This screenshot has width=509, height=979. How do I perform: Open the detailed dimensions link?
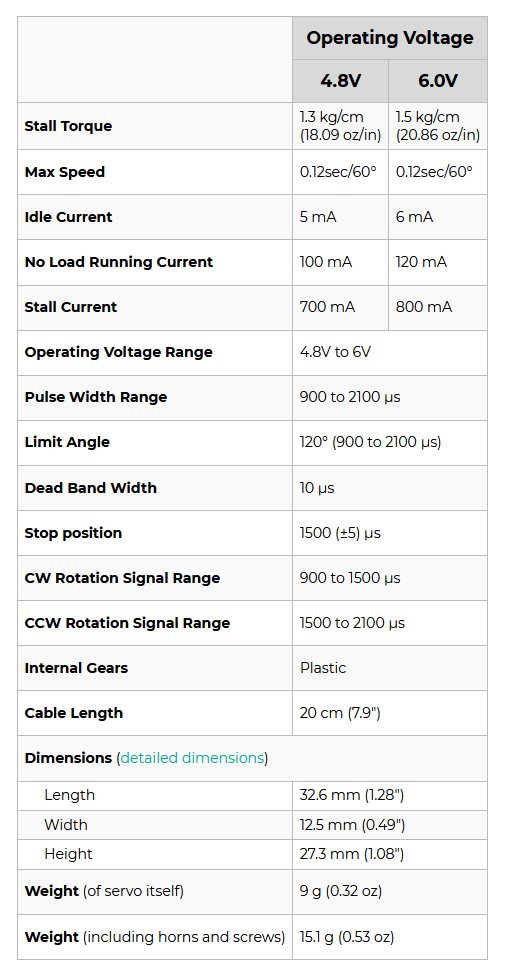tap(192, 758)
